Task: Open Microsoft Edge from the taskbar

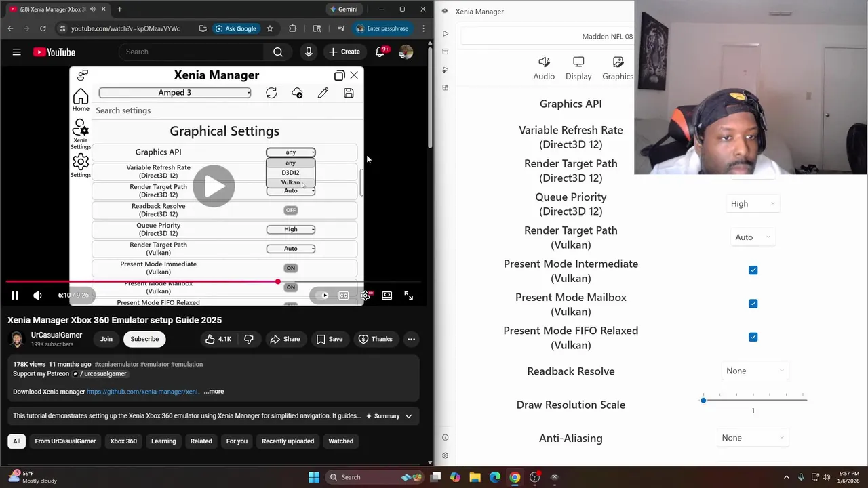Action: click(x=495, y=477)
